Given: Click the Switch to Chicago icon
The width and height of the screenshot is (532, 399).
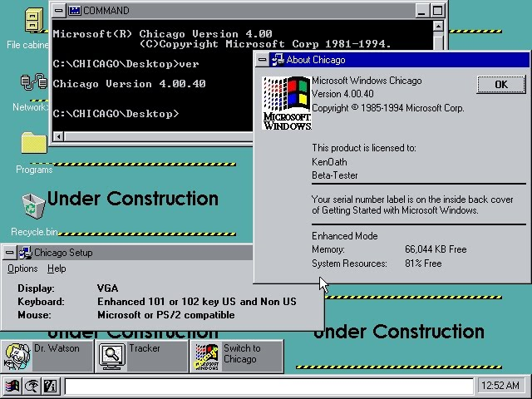Looking at the screenshot, I should (x=236, y=357).
